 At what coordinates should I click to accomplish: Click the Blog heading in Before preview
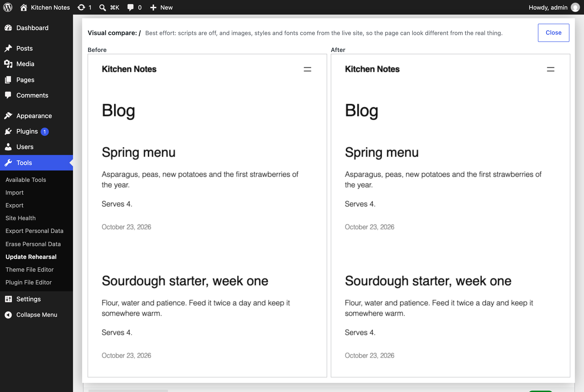coord(118,111)
